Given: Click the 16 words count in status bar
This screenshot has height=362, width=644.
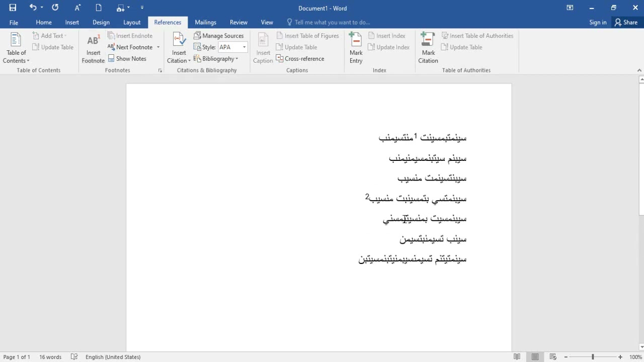Looking at the screenshot, I should [x=50, y=357].
